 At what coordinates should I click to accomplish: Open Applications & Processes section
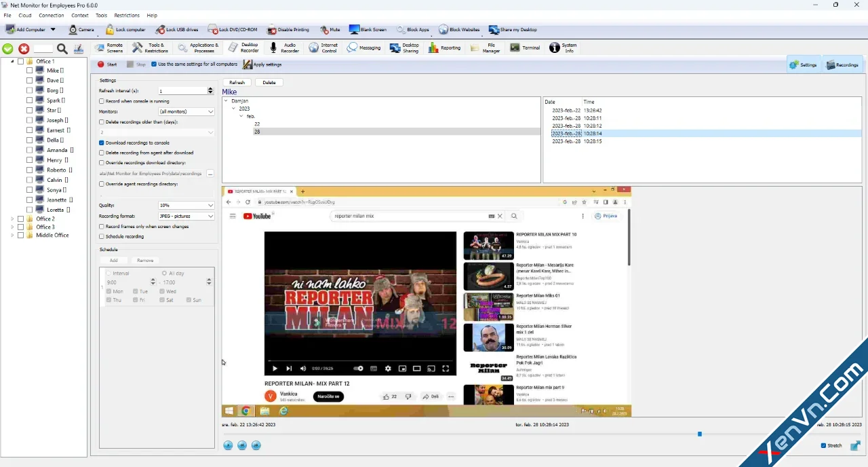[198, 48]
